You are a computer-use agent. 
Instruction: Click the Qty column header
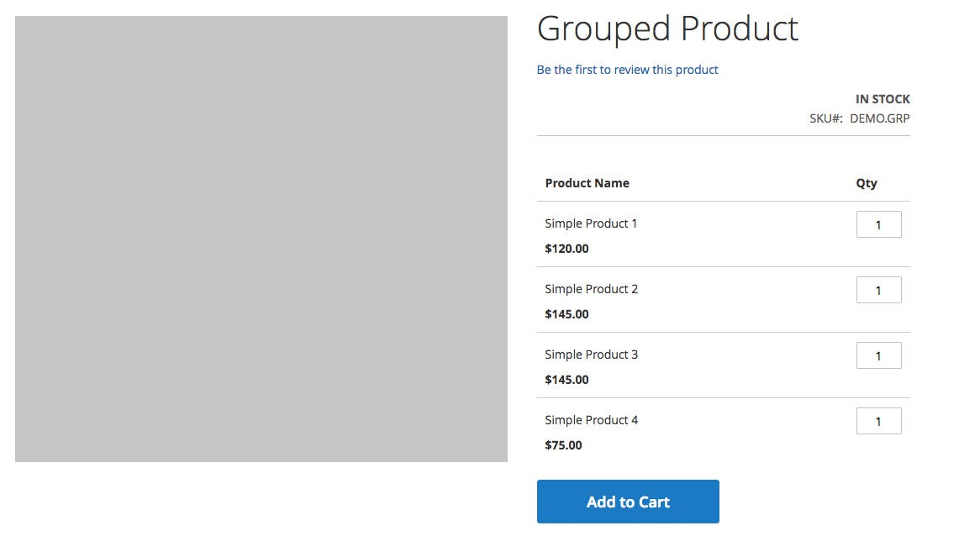[867, 184]
